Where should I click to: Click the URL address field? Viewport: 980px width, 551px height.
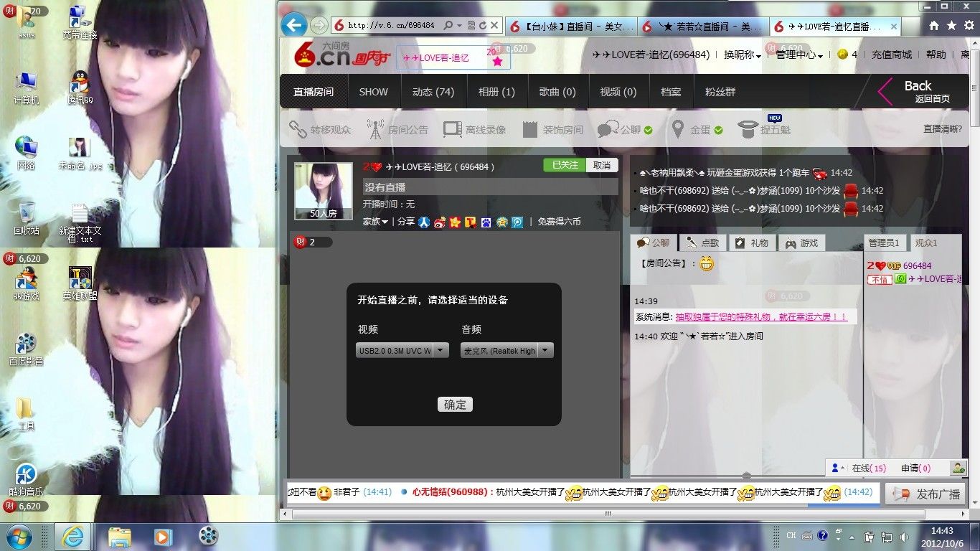point(392,25)
